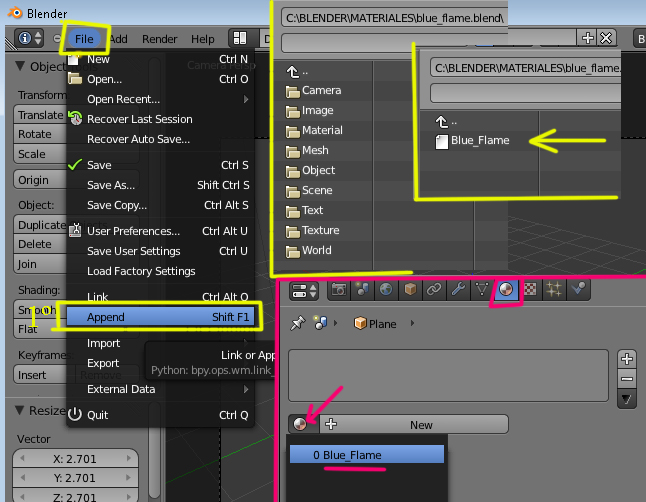Viewport: 646px width, 502px height.
Task: Click the plus icon beside filename field
Action: [587, 38]
